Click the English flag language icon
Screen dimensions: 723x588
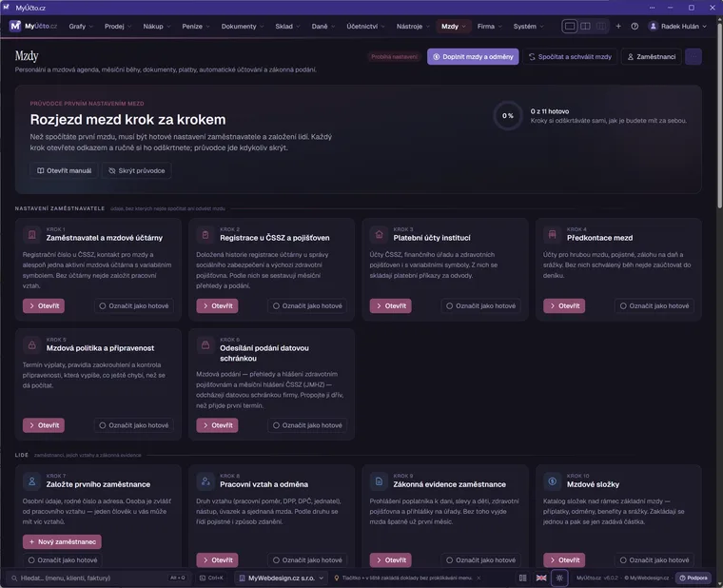[541, 578]
